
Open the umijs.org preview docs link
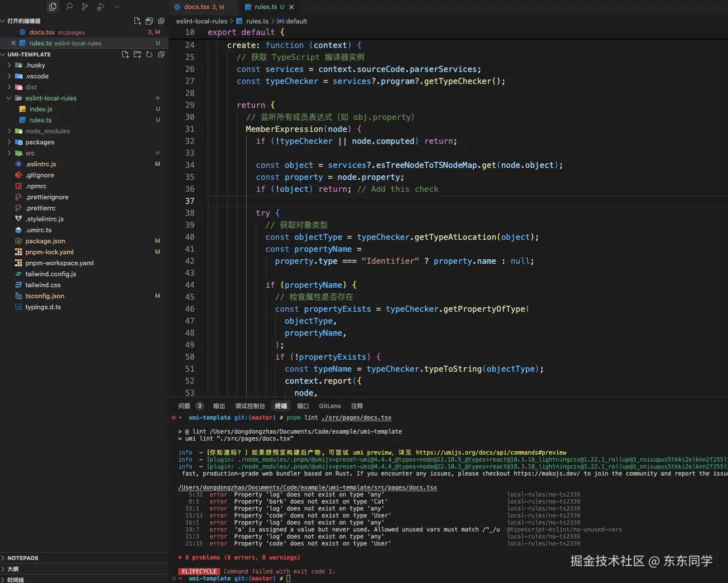tap(491, 453)
